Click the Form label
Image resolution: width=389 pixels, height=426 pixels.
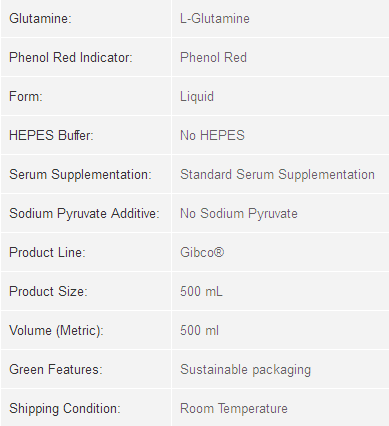[x=26, y=96]
